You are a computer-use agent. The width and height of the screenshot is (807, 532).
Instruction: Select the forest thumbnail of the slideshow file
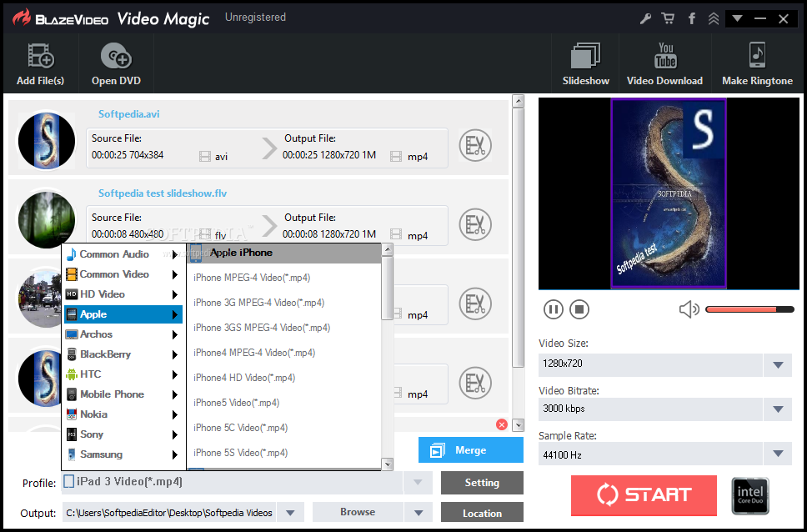click(x=47, y=219)
